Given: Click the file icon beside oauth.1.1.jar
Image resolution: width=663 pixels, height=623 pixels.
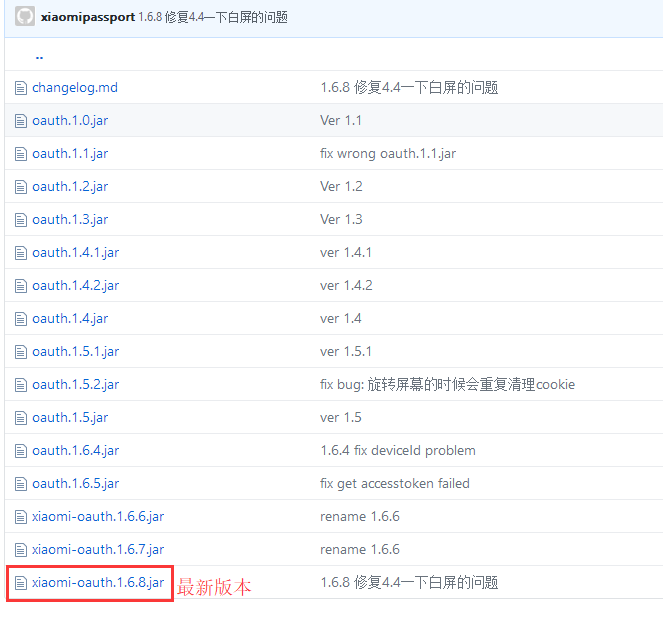Looking at the screenshot, I should 21,154.
